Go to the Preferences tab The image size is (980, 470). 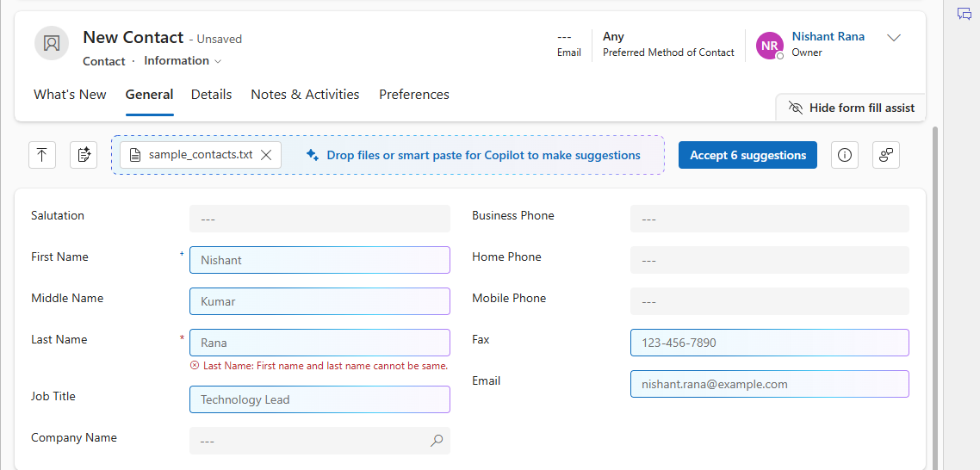pos(414,95)
